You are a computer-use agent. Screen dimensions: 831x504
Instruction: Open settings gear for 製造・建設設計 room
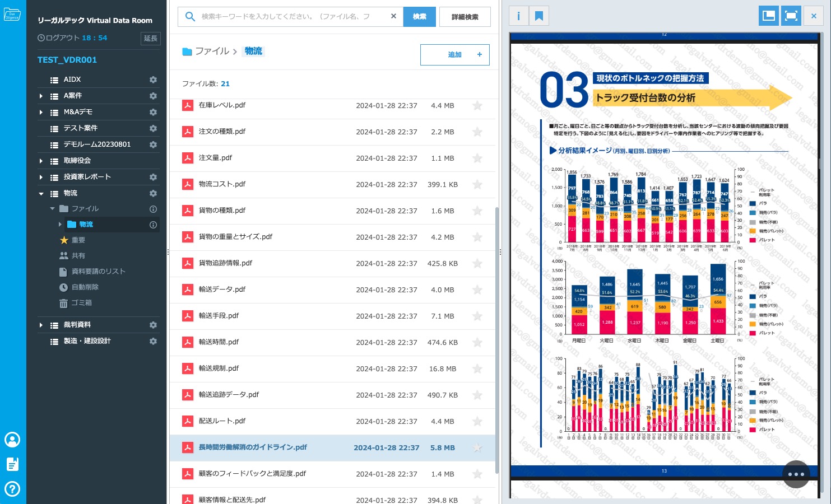coord(153,341)
